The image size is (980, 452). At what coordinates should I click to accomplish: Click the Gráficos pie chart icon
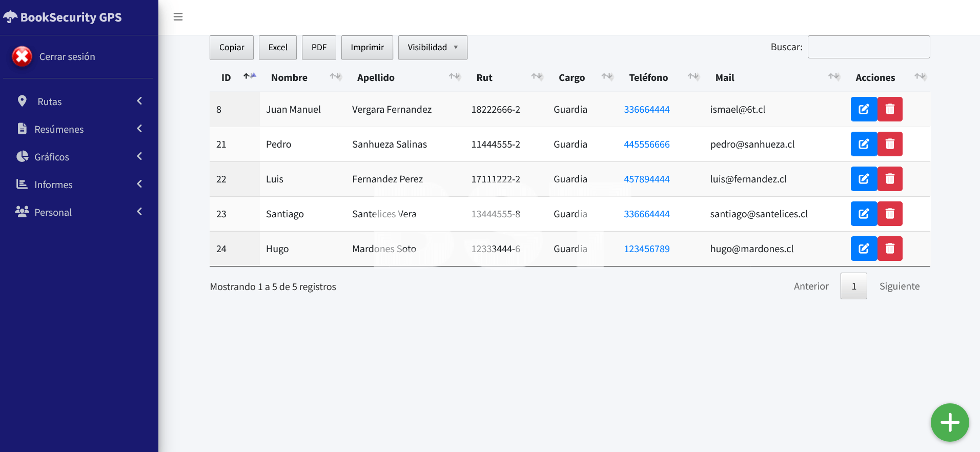tap(22, 156)
